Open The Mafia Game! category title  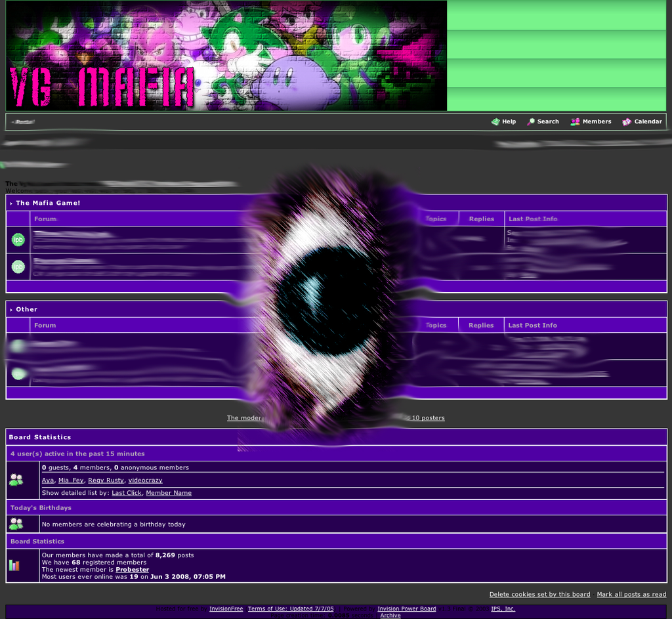(x=48, y=203)
